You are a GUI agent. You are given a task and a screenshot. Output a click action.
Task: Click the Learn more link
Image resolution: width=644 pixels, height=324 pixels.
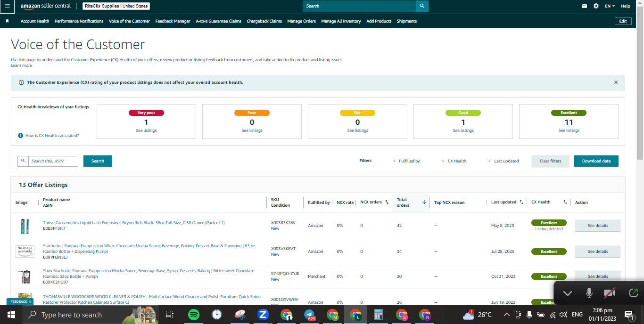pos(21,65)
